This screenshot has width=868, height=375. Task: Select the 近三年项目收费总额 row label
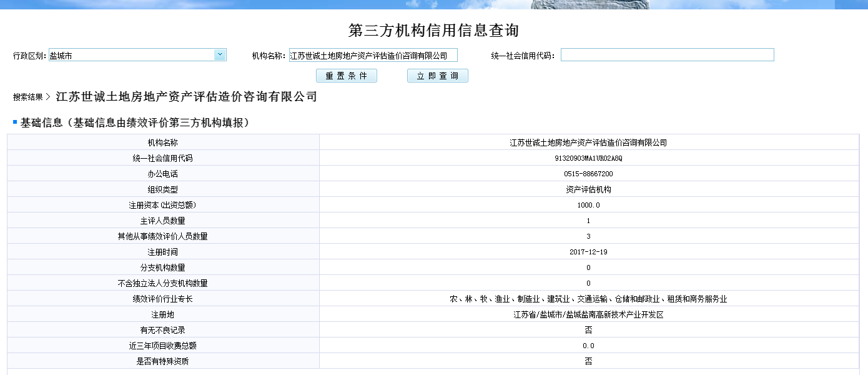[x=162, y=346]
